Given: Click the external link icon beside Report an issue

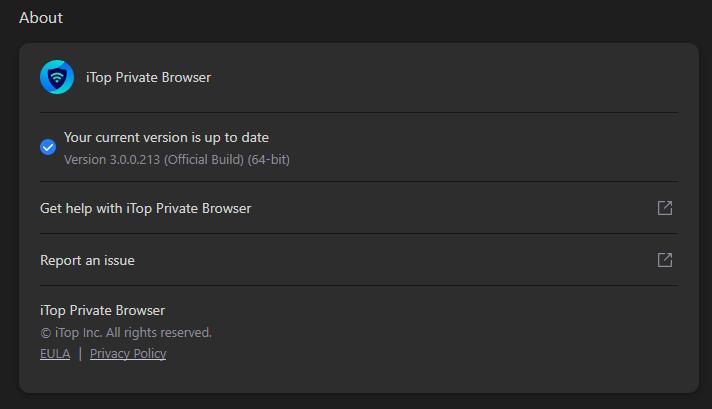Looking at the screenshot, I should 665,260.
